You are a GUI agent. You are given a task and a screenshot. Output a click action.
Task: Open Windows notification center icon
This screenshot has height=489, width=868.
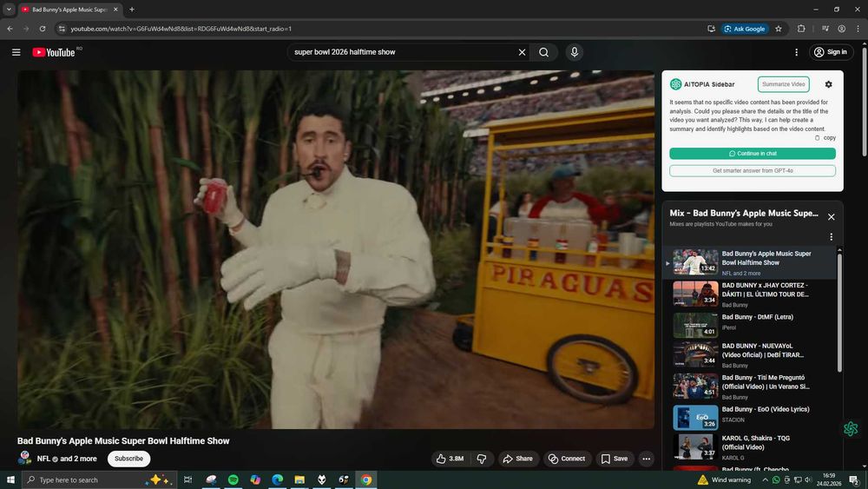[x=854, y=479]
